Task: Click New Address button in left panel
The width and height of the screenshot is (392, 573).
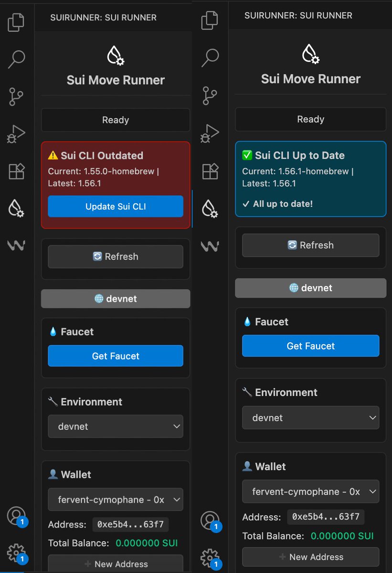Action: coord(116,563)
